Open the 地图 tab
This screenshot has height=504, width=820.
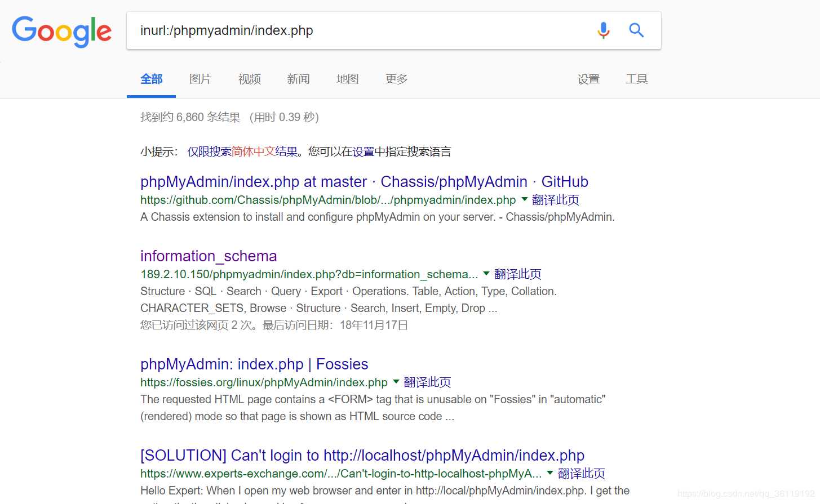(348, 79)
